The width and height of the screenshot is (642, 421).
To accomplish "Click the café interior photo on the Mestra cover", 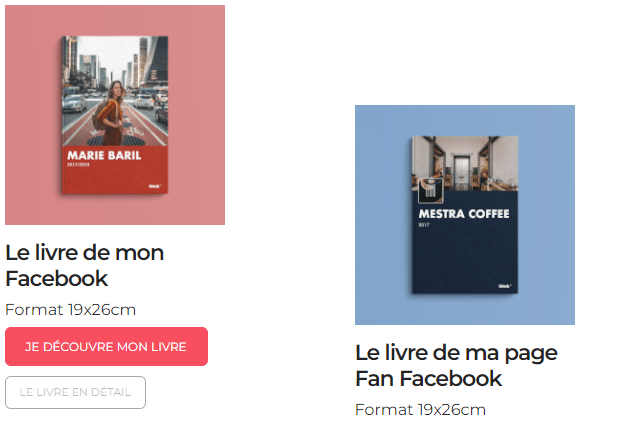I will click(465, 163).
